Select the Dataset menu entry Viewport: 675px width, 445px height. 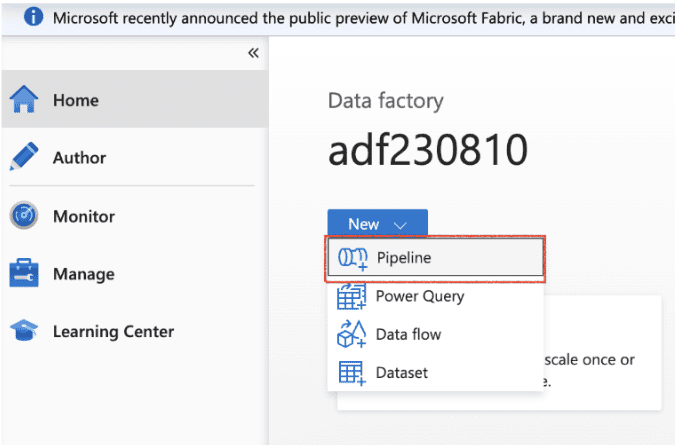(x=401, y=373)
